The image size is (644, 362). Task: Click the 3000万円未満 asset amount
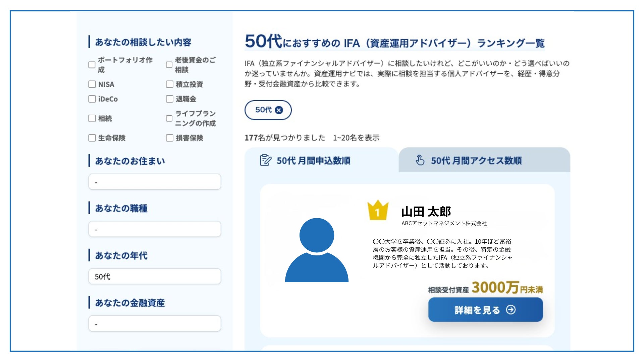tap(507, 288)
